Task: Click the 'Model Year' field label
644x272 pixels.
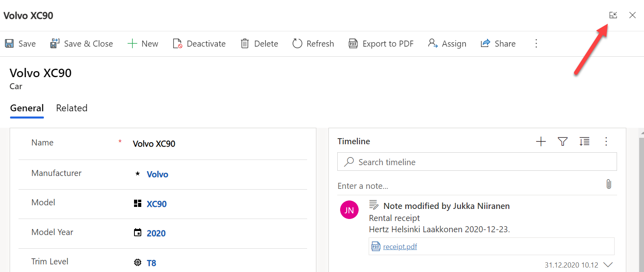Action: [x=52, y=232]
